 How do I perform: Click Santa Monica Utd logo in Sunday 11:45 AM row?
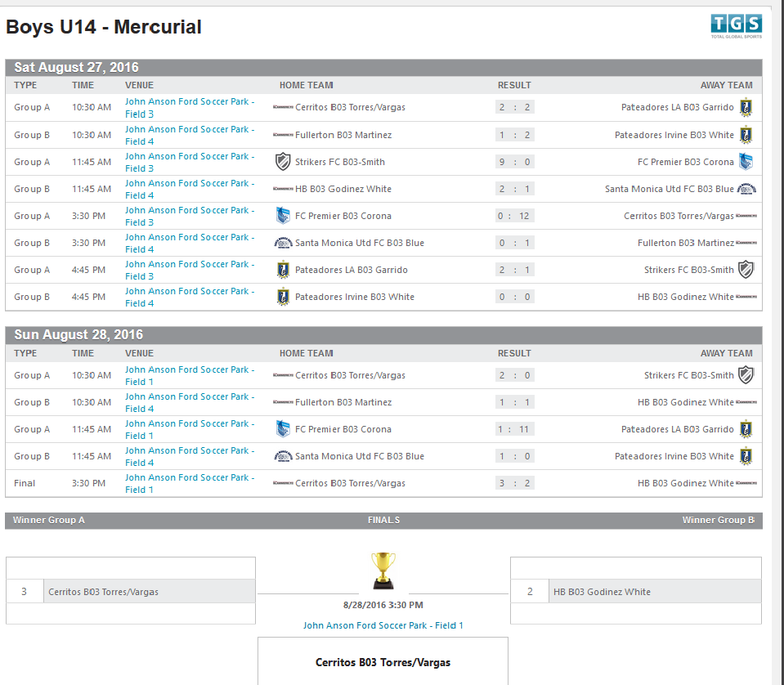283,456
